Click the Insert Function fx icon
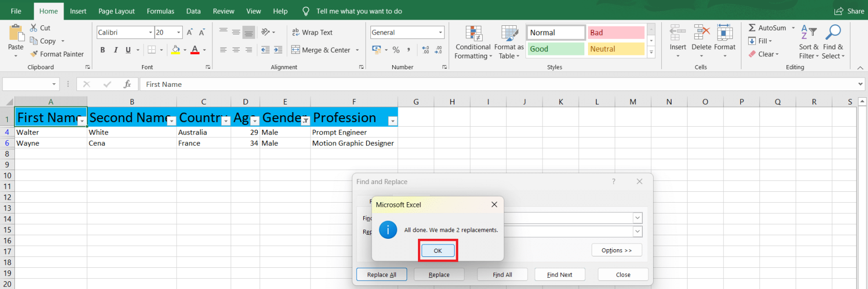The image size is (868, 289). tap(127, 84)
